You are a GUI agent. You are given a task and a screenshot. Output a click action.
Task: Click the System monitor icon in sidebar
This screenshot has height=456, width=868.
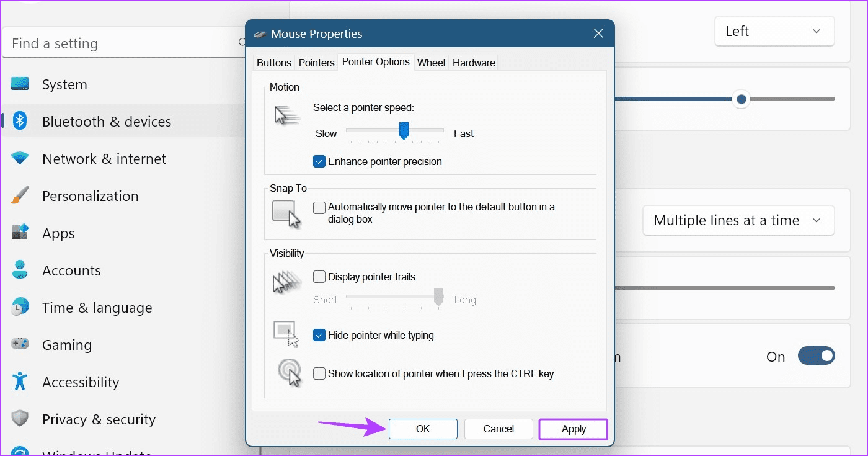20,84
